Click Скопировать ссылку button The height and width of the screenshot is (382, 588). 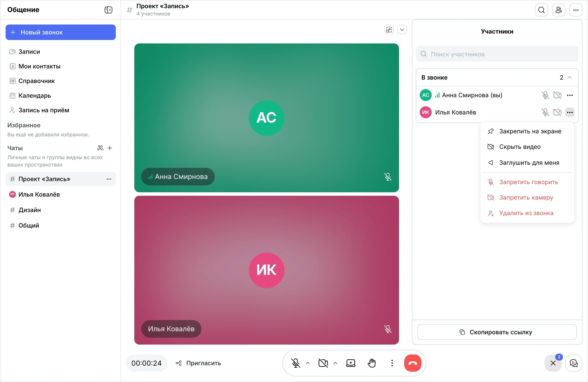[x=497, y=332]
